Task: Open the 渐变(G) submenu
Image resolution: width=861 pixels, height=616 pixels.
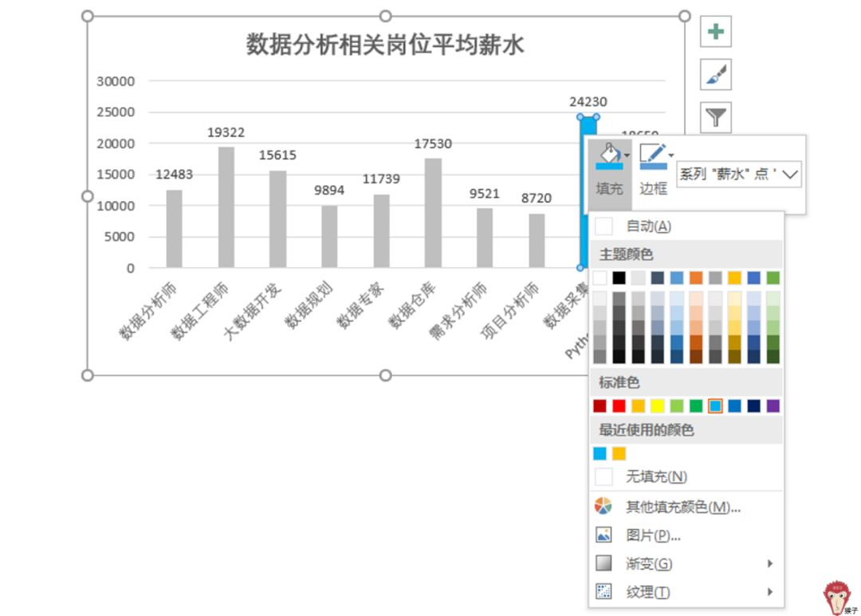Action: point(686,563)
